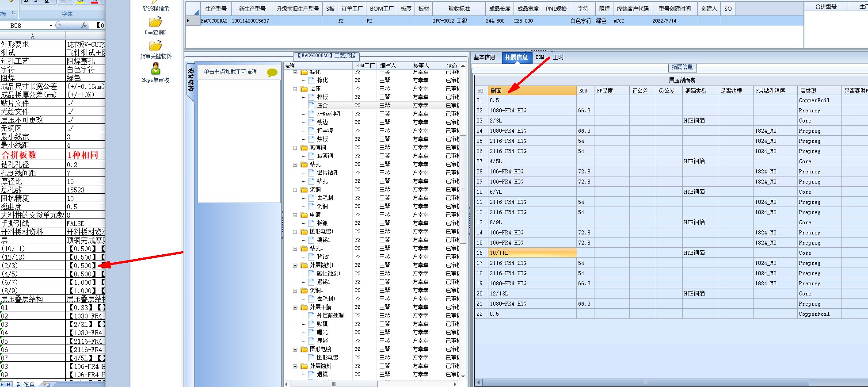
Task: Click the yellow speech bubble icon
Action: click(x=272, y=73)
